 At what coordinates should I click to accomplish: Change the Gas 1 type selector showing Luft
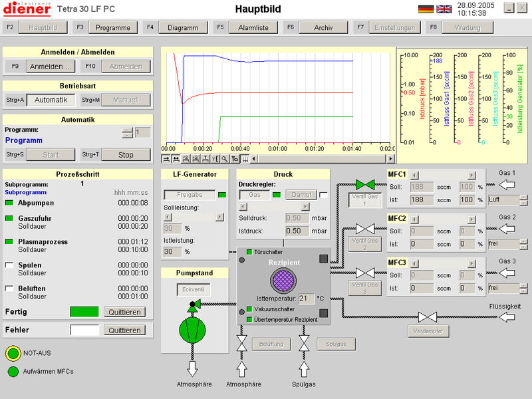tap(507, 200)
